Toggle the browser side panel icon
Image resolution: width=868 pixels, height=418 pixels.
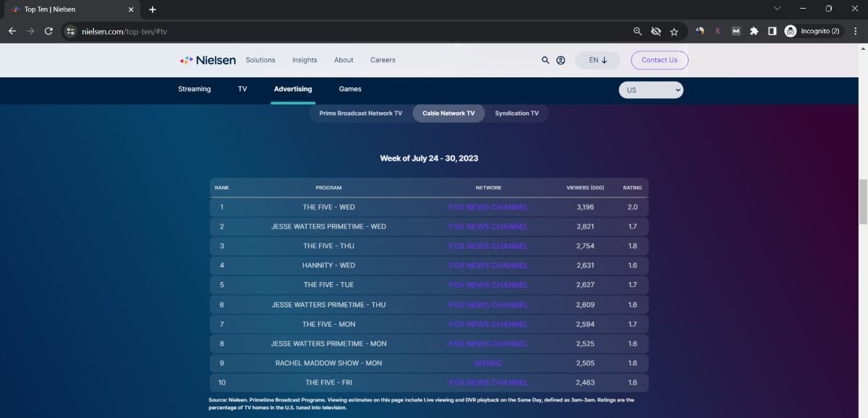click(773, 31)
